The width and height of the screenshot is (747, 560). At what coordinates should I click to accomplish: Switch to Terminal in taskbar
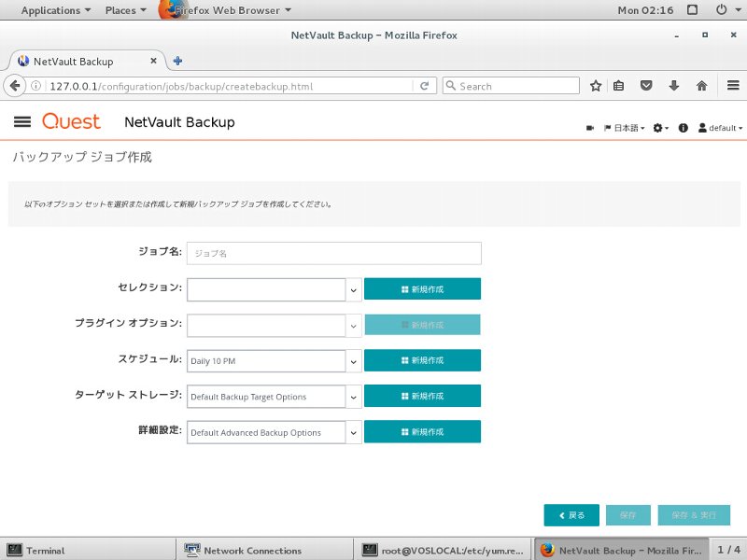(88, 550)
